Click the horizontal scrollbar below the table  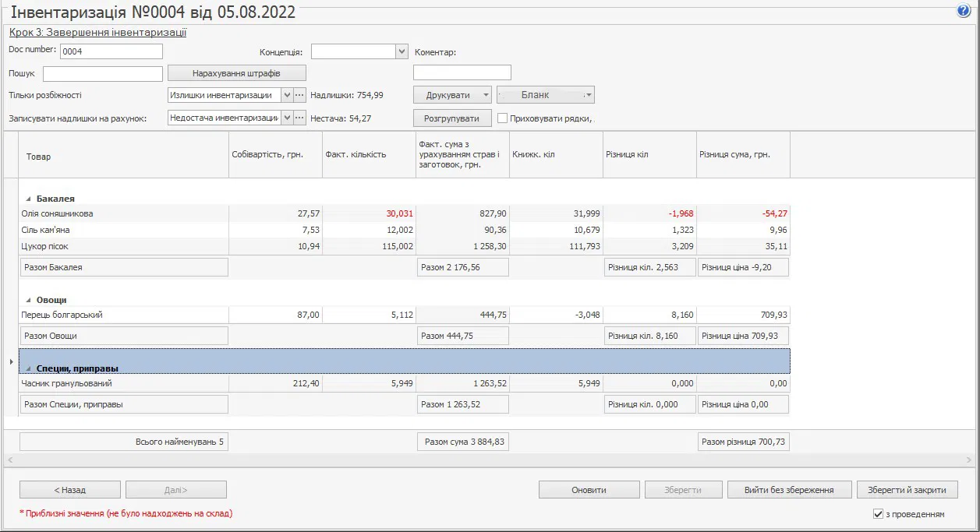point(490,460)
